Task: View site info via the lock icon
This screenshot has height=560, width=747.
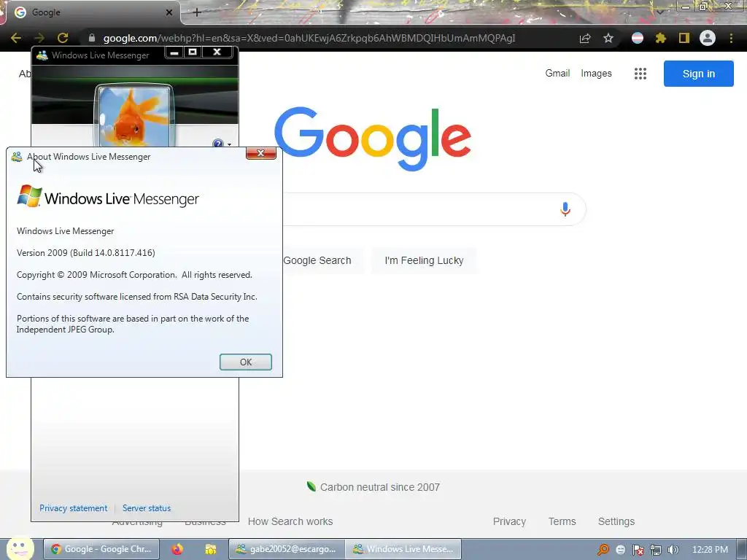Action: (92, 38)
